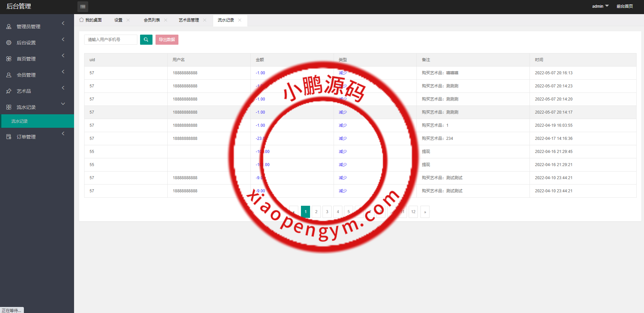
Task: Click the phone number search field
Action: (x=111, y=40)
